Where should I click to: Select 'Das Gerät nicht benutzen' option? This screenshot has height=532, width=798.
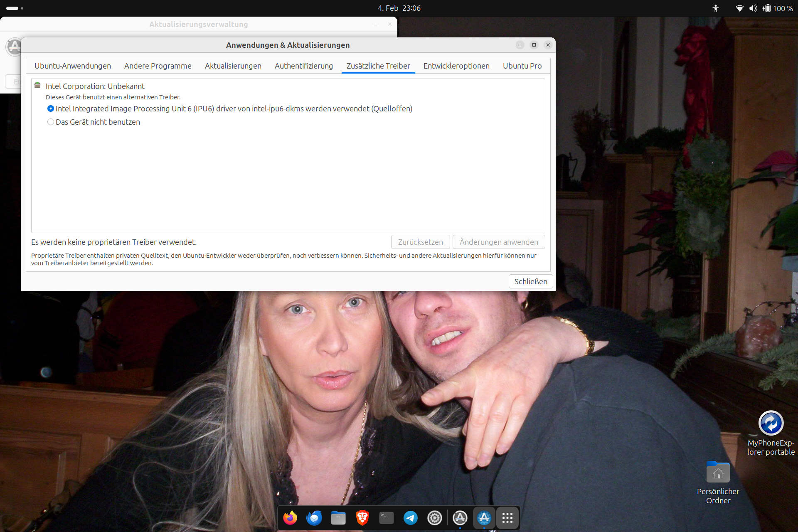point(51,122)
